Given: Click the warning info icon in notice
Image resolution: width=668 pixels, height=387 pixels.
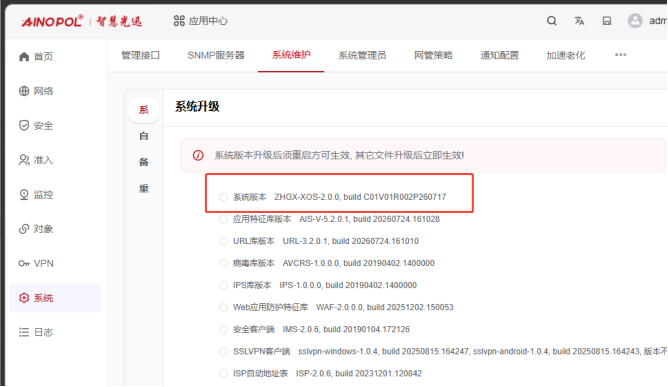Looking at the screenshot, I should click(198, 155).
